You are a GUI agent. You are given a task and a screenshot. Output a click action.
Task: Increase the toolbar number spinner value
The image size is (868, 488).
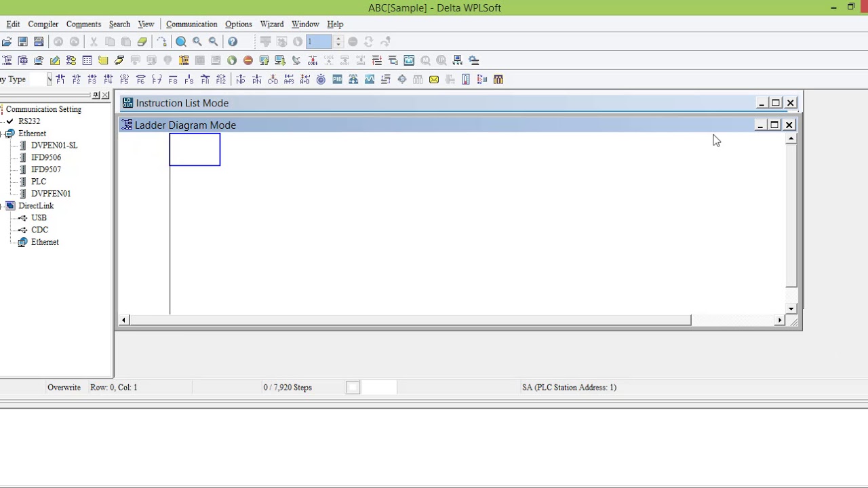(x=338, y=39)
